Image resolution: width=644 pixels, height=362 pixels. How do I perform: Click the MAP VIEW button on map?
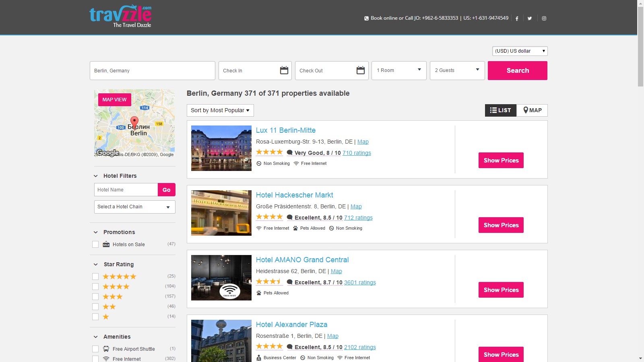tap(115, 100)
